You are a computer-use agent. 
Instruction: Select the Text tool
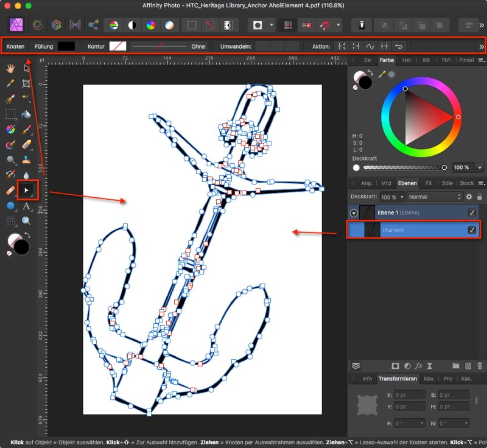26,205
